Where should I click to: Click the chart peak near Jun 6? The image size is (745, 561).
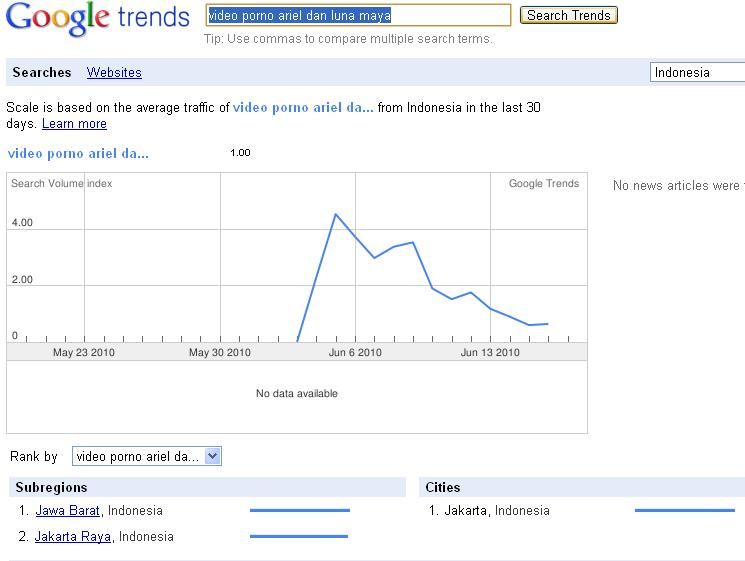point(336,214)
